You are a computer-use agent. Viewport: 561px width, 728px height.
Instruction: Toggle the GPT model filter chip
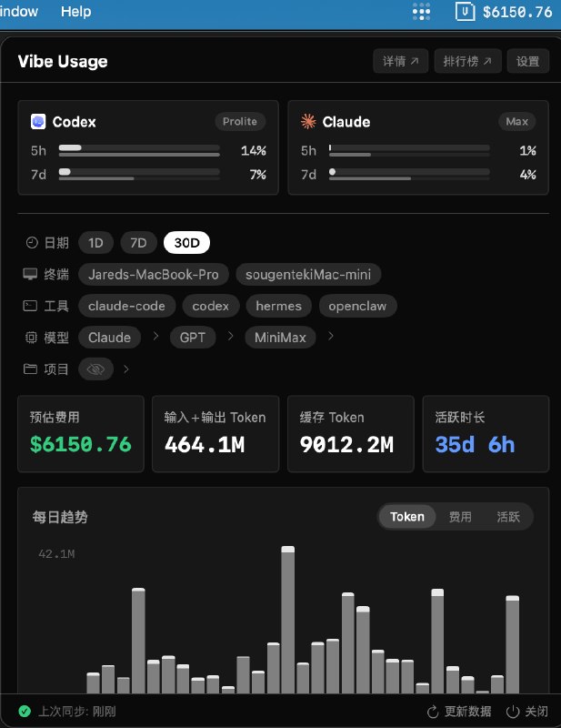coord(193,338)
